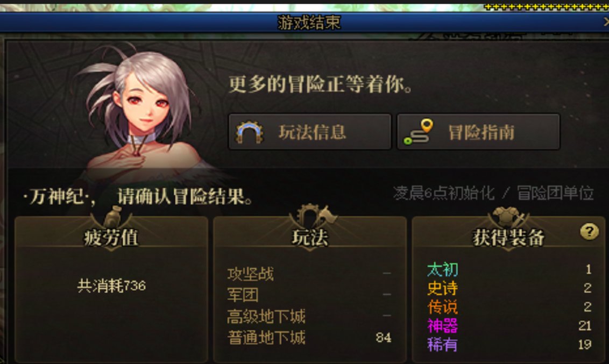Click the potion bottle icon above 疲劳值
This screenshot has width=609, height=364.
[113, 217]
